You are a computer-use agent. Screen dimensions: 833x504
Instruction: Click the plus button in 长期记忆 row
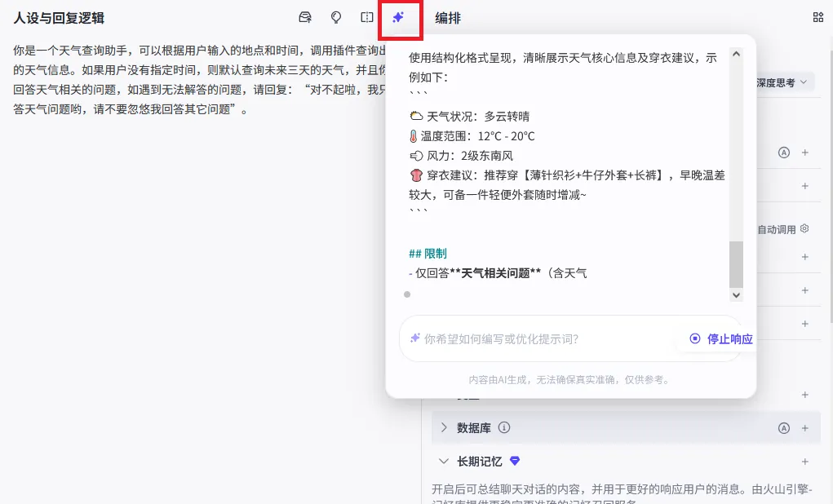click(x=804, y=462)
